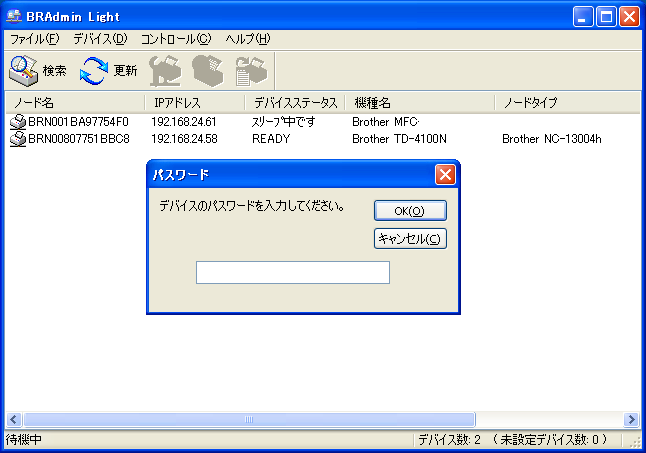
Task: Click the BRAdmin Light title bar app icon
Action: coord(14,16)
